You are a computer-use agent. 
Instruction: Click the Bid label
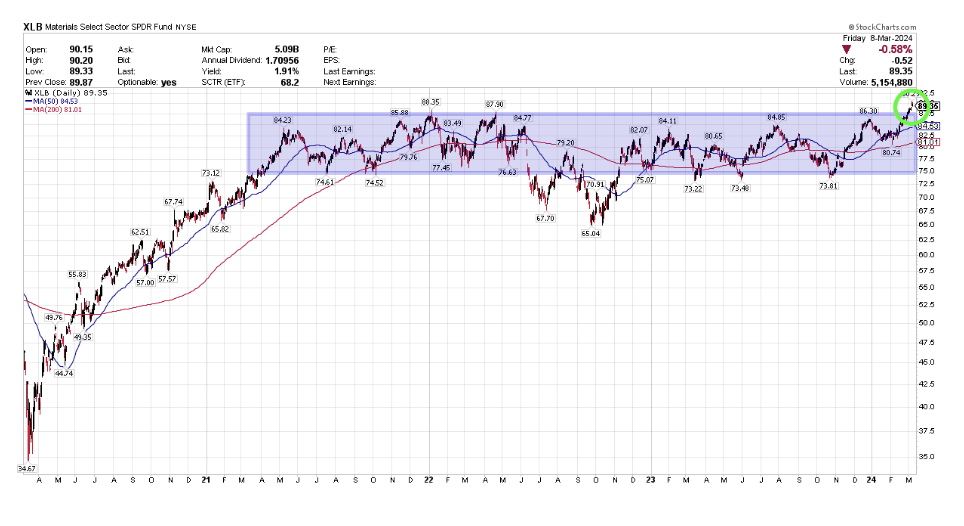[124, 60]
